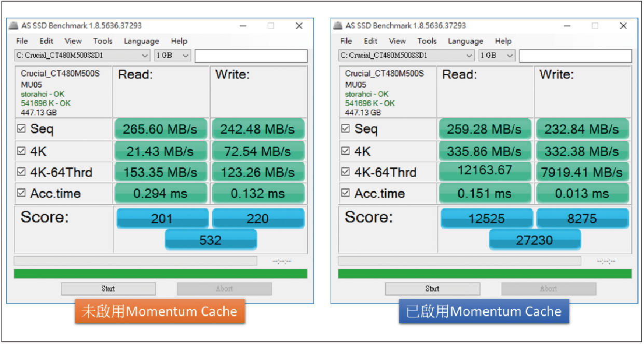Select the 153.35 MB/s 4K-64Thrd read result
Viewport: 644px width, 344px height.
[161, 172]
